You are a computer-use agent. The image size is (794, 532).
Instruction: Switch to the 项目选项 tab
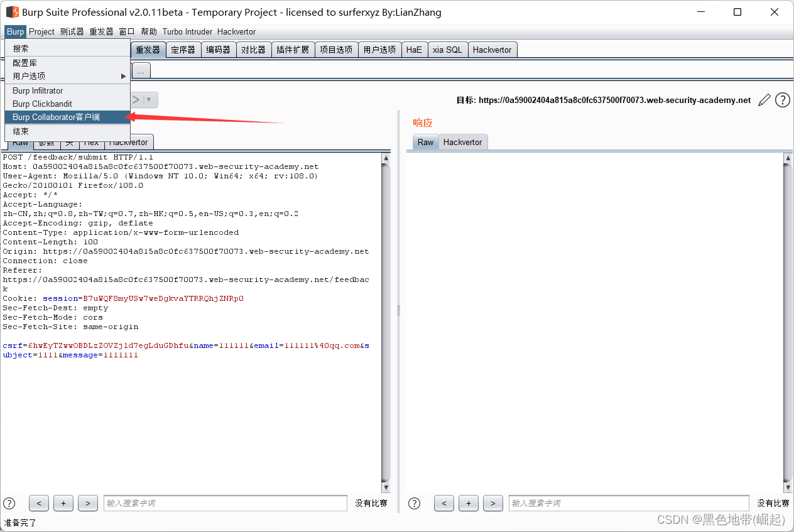(336, 50)
